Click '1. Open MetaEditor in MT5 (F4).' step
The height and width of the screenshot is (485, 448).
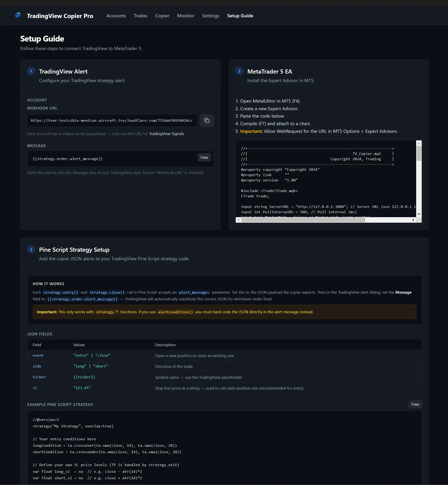click(x=268, y=101)
